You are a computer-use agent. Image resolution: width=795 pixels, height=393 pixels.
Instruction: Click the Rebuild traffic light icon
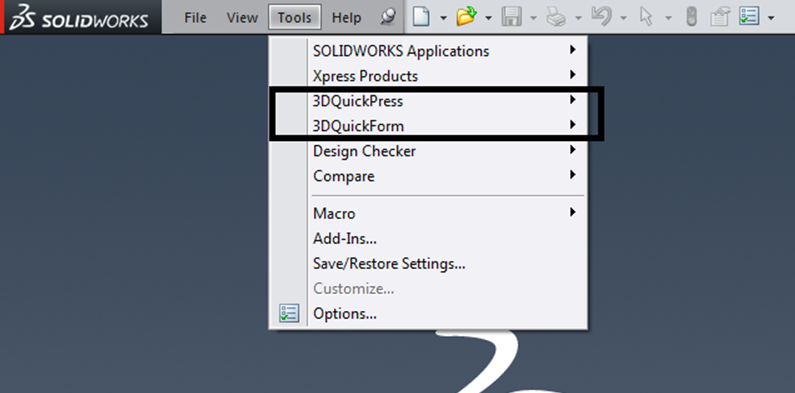tap(691, 17)
